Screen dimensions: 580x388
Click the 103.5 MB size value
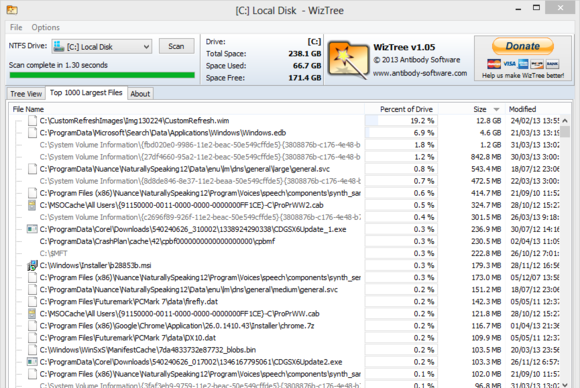click(486, 350)
